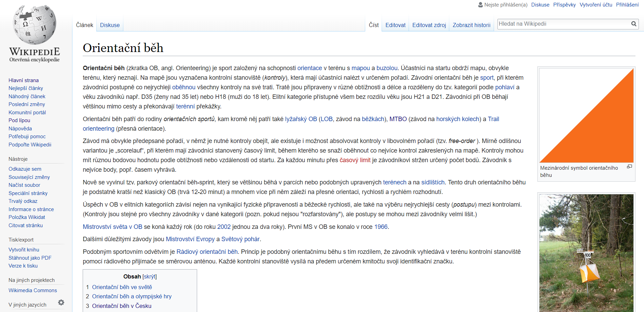Open the control flag forest photo
Viewport: 644px width, 312px height.
pyautogui.click(x=586, y=253)
